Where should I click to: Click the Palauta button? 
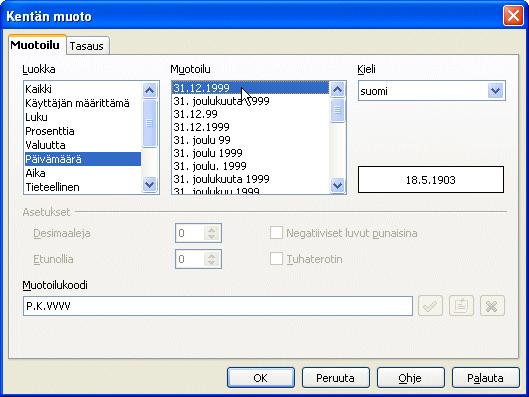(x=485, y=378)
